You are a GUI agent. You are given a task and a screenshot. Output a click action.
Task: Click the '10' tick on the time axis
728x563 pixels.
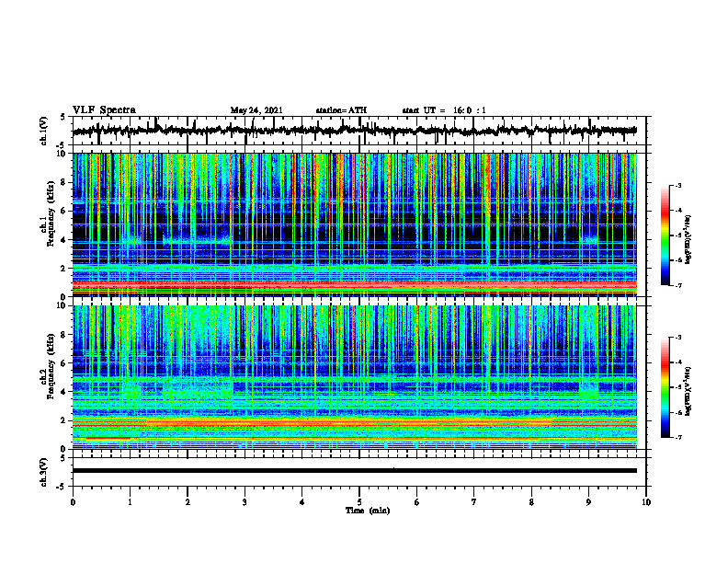(646, 502)
